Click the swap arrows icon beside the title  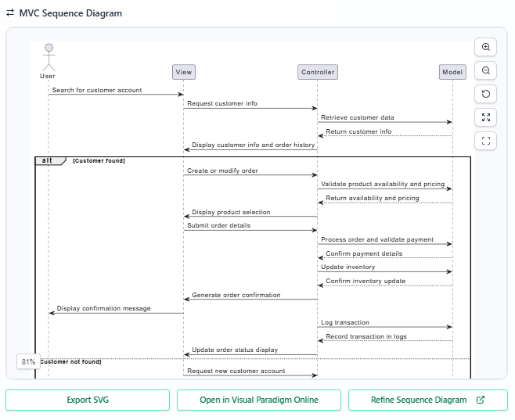click(10, 13)
